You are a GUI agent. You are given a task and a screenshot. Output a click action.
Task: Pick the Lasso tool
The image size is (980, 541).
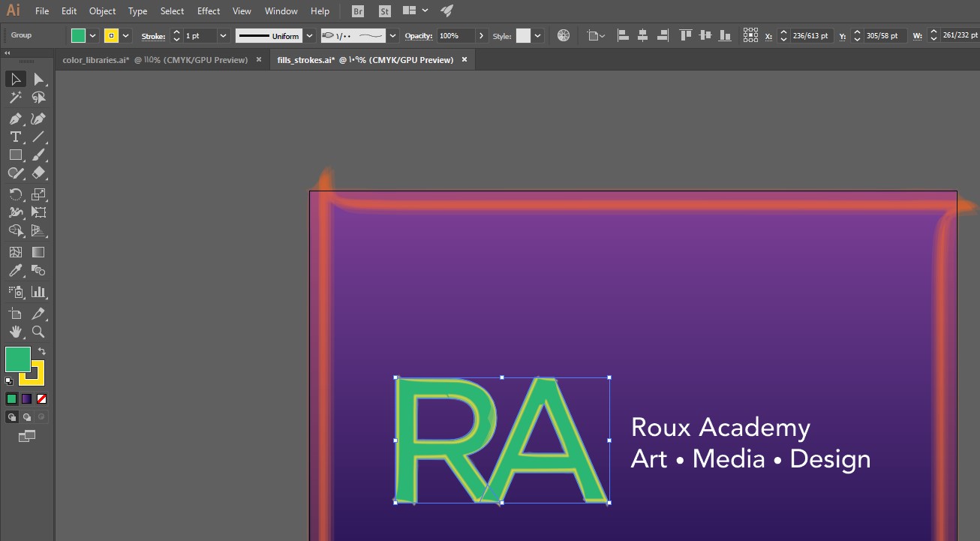[39, 98]
